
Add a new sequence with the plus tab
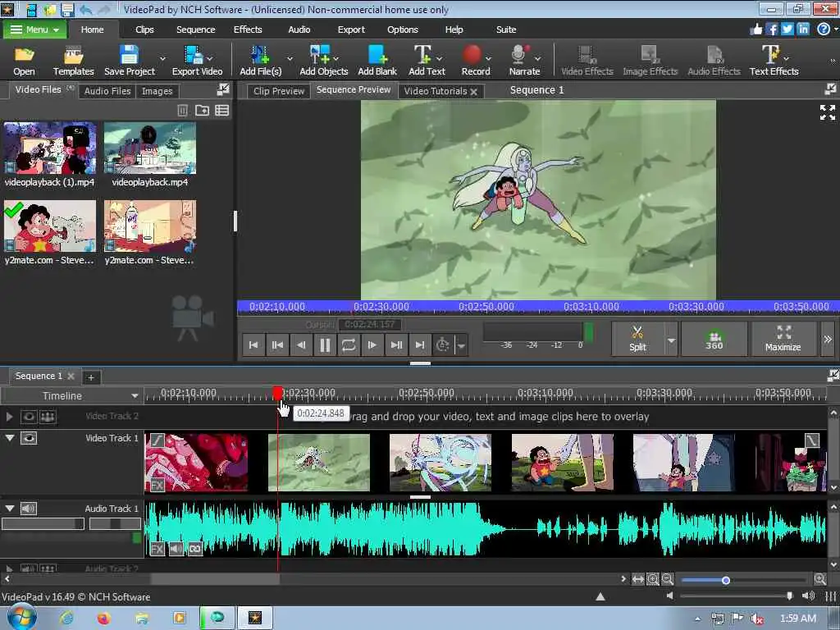click(91, 377)
